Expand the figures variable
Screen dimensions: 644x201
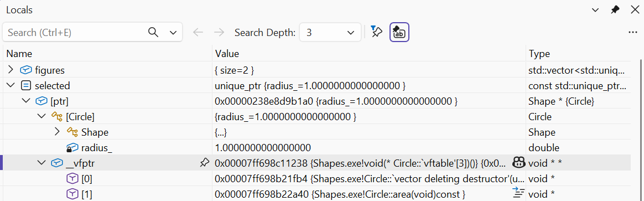[x=11, y=70]
